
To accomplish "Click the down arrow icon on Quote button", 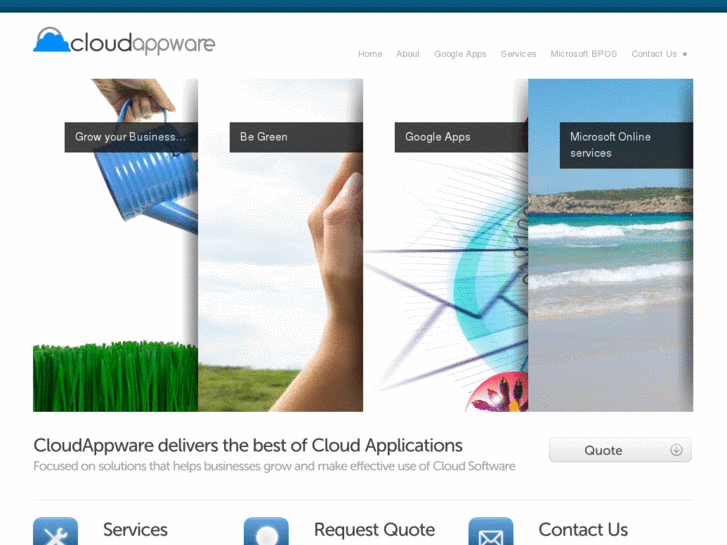I will tap(676, 450).
